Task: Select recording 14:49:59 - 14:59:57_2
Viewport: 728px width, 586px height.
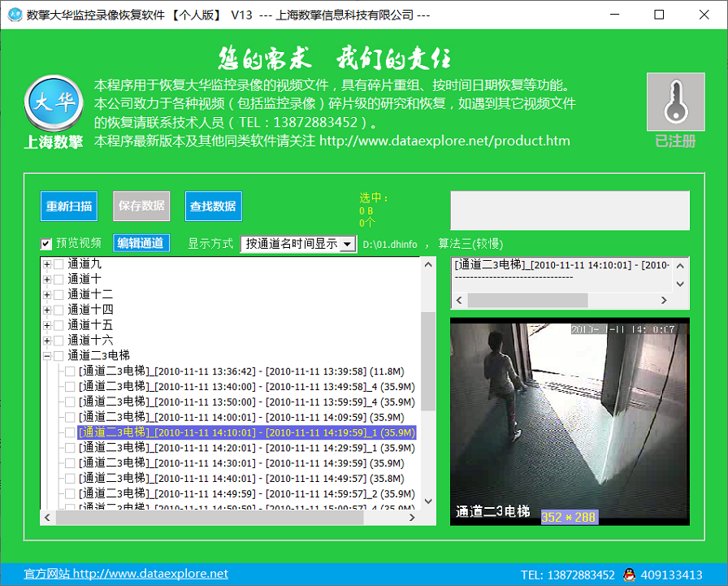Action: [246, 494]
